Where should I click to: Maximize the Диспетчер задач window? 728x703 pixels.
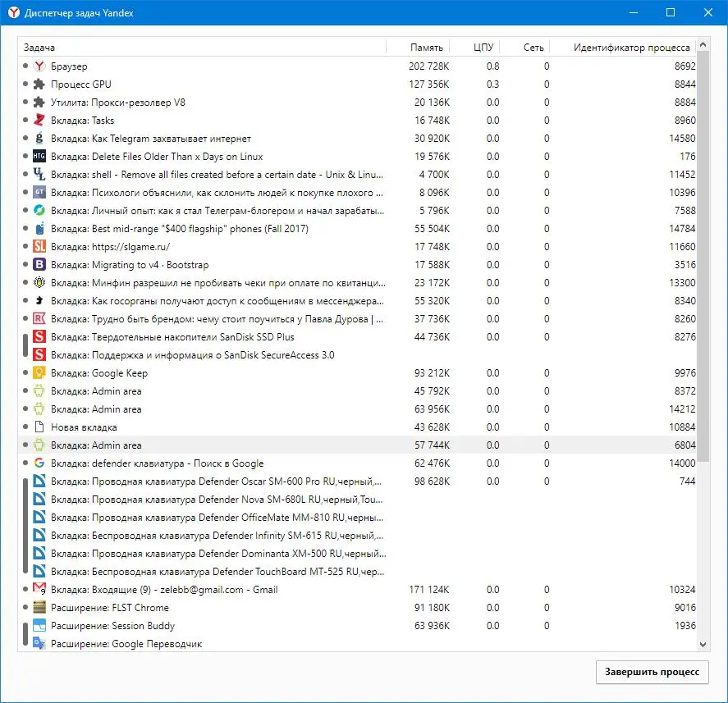tap(671, 12)
